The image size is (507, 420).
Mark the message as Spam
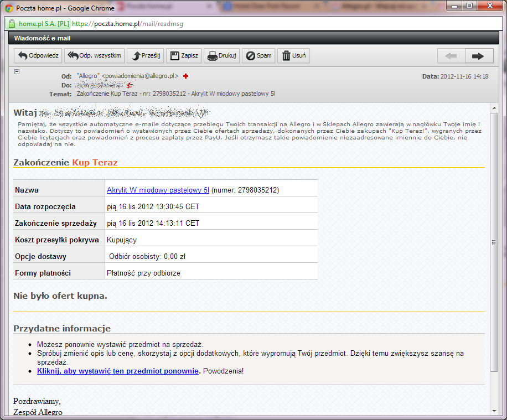(258, 55)
